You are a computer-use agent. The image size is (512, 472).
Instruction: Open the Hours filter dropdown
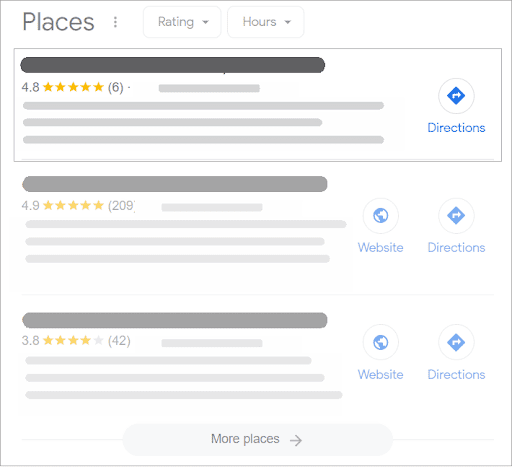click(x=266, y=22)
